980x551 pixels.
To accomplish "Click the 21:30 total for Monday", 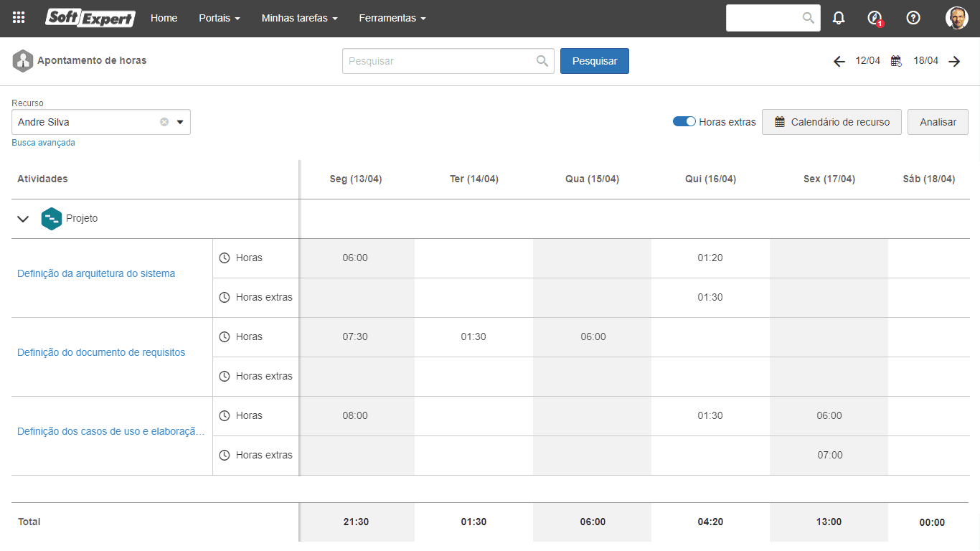I will [x=356, y=522].
